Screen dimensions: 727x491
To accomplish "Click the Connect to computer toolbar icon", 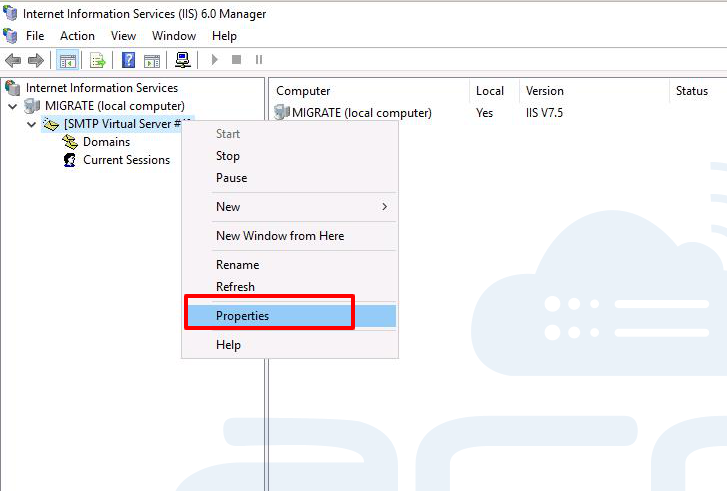I will tap(183, 60).
